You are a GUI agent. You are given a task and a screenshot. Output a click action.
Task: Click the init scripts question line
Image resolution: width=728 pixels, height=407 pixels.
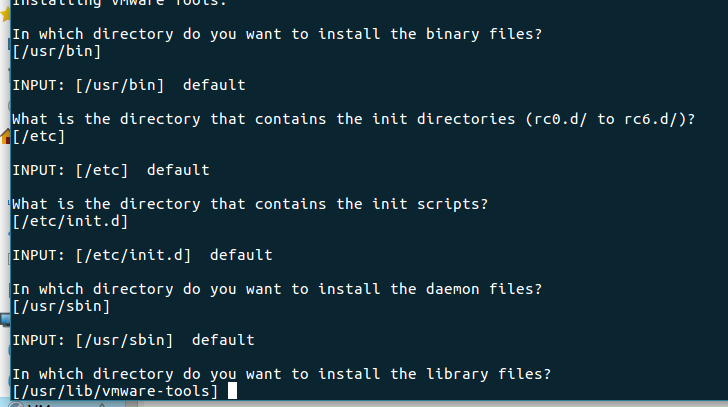click(x=250, y=204)
